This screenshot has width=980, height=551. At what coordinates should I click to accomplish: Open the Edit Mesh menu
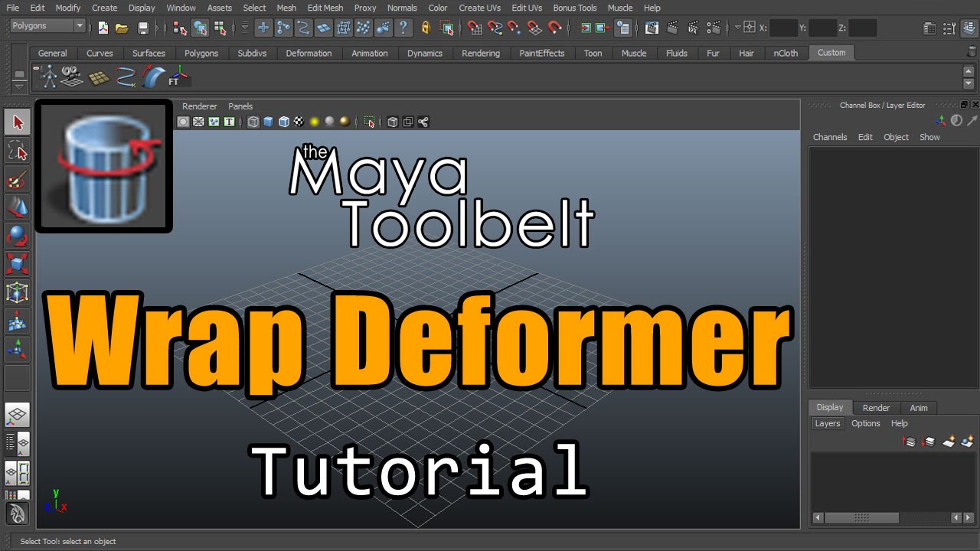(x=325, y=8)
